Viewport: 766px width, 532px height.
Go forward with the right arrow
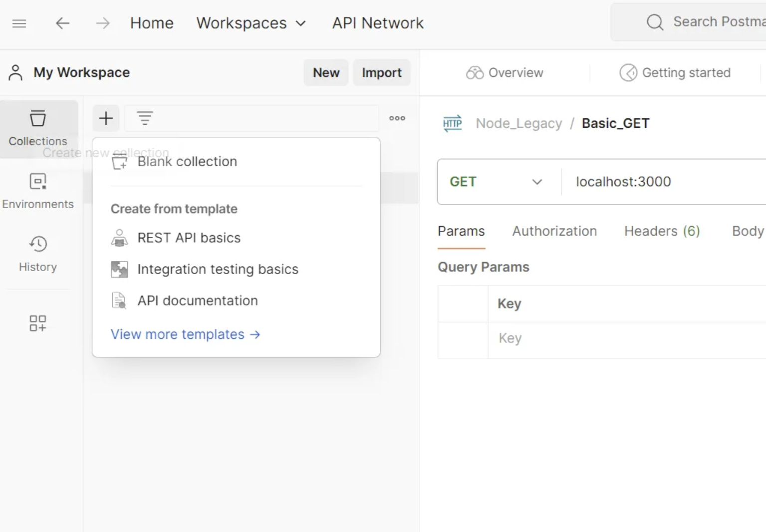click(x=103, y=23)
